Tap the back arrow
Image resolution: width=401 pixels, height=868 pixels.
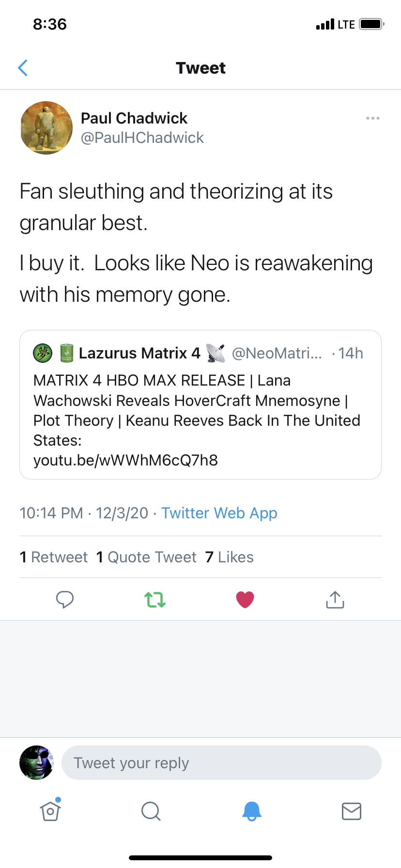click(x=23, y=68)
